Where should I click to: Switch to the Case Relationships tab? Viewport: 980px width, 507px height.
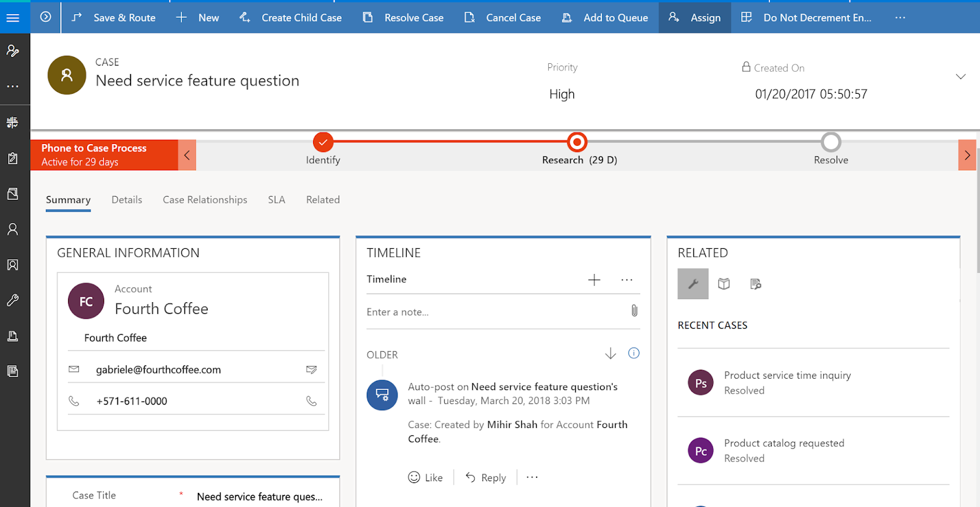pyautogui.click(x=205, y=200)
